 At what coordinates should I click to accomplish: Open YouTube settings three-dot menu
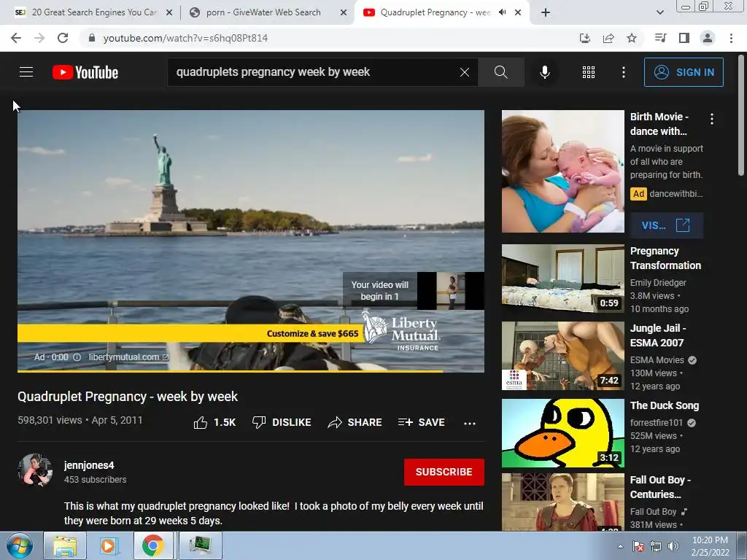click(x=623, y=72)
